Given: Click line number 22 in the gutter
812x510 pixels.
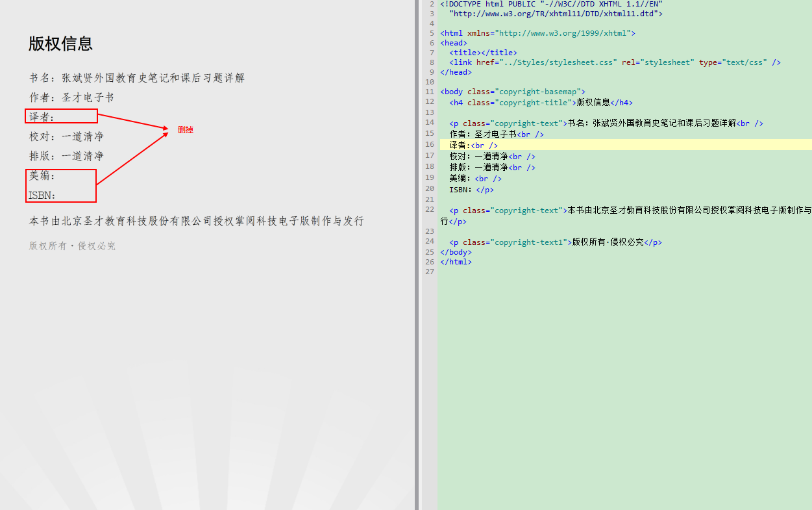Looking at the screenshot, I should click(x=429, y=210).
